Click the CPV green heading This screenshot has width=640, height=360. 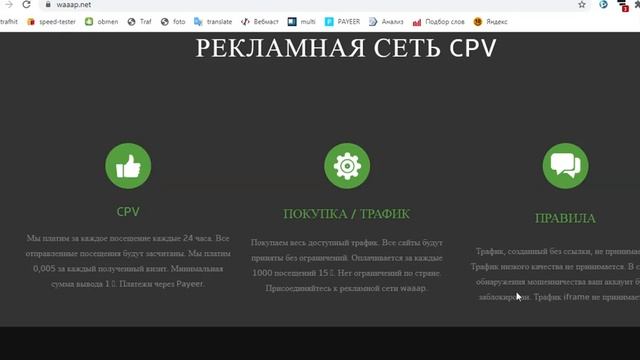(x=128, y=211)
